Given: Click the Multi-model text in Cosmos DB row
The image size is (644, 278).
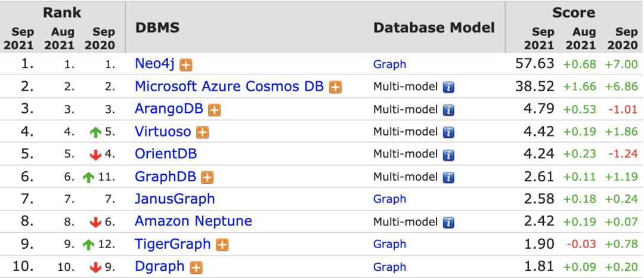Looking at the screenshot, I should click(x=405, y=87).
